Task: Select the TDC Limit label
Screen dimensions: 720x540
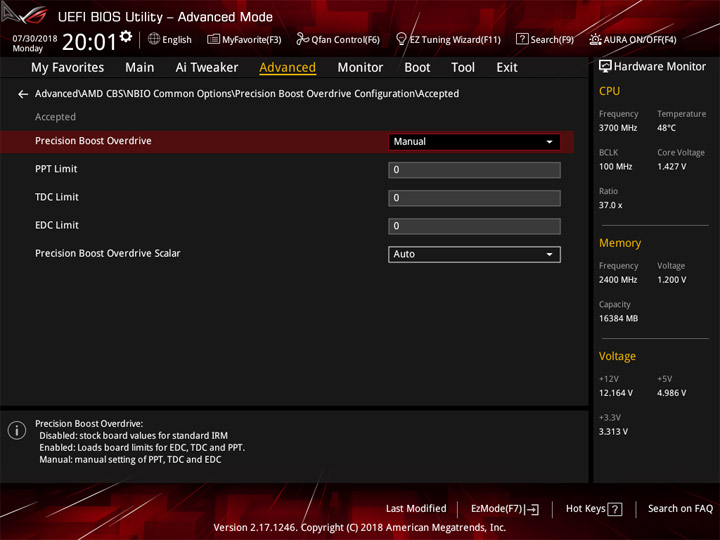Action: [57, 197]
